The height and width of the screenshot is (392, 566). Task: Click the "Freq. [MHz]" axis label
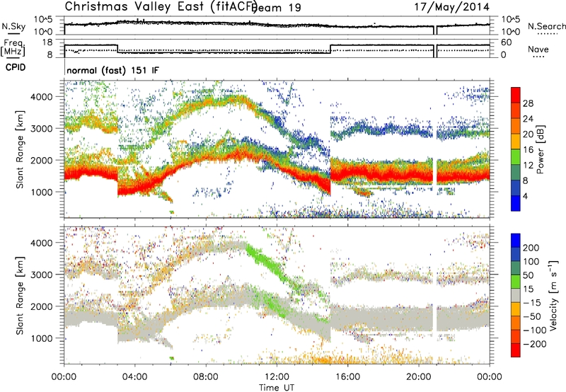13,48
